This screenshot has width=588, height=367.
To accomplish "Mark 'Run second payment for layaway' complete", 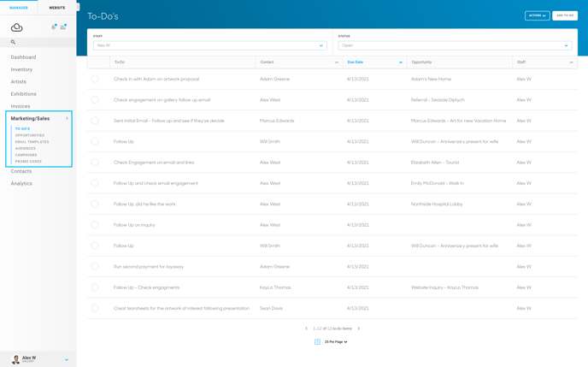I will coord(95,266).
